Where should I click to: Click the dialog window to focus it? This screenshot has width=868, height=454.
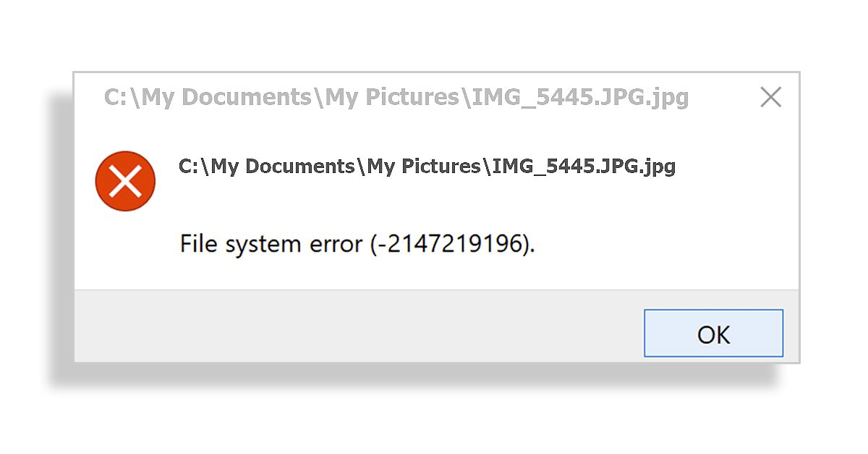click(x=434, y=217)
